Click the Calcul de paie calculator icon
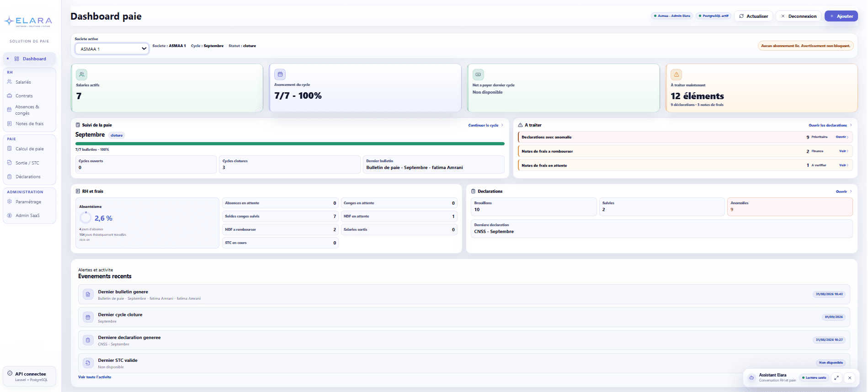This screenshot has width=868, height=392. pyautogui.click(x=10, y=149)
